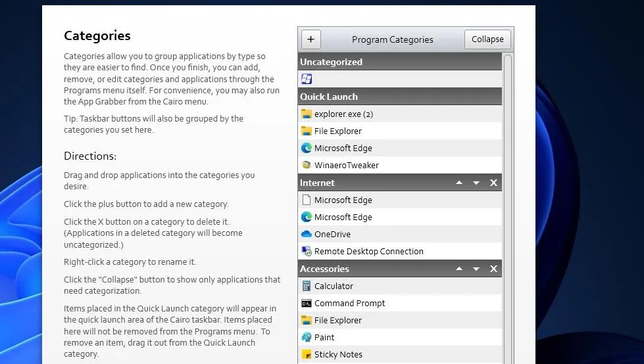Image resolution: width=644 pixels, height=364 pixels.
Task: Select the Uncategorized category header
Action: pos(400,62)
